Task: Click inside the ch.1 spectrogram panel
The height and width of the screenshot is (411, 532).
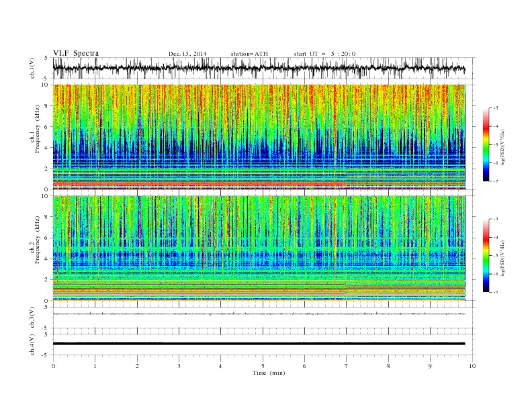Action: (x=259, y=137)
